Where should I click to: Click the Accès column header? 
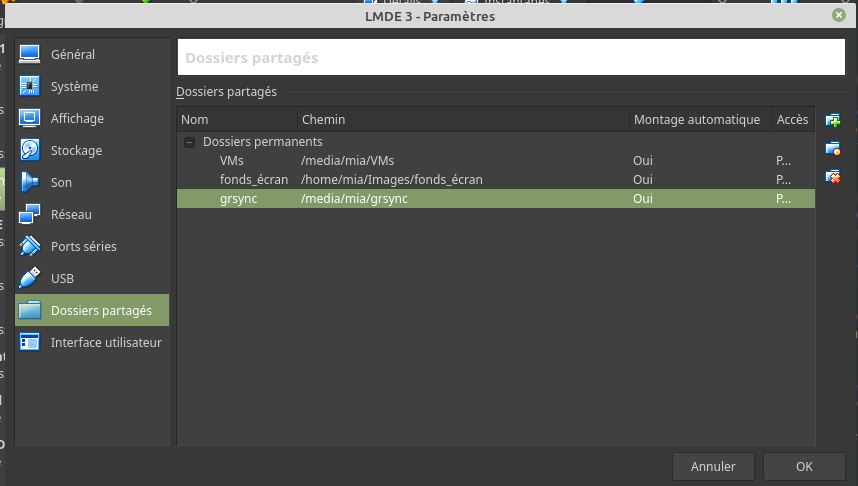tap(793, 119)
